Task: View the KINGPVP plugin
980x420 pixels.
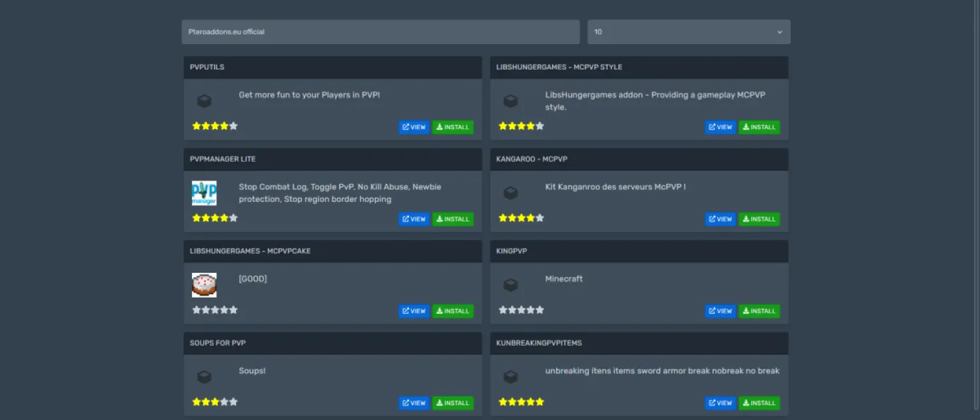Action: (x=721, y=311)
